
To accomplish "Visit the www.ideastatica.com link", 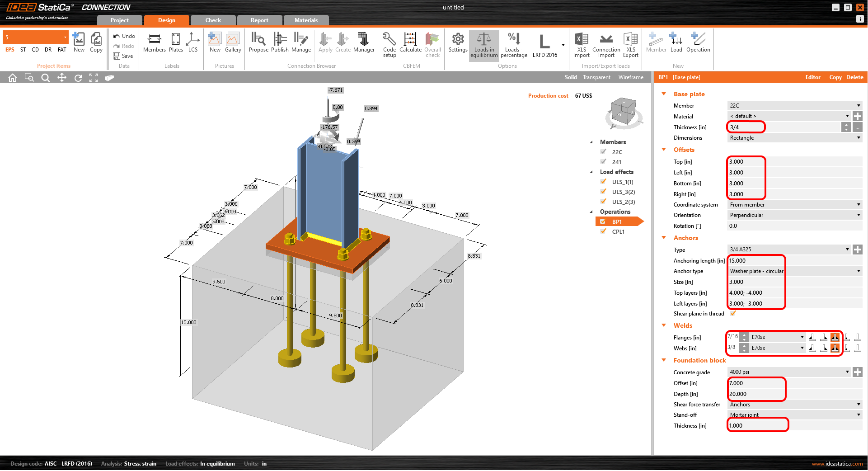I will click(x=837, y=463).
